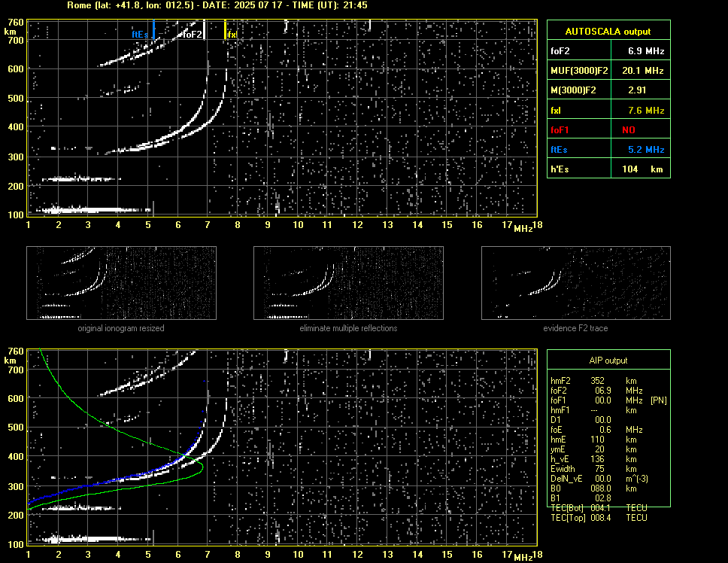Select the foE value '0.6' in AIP output
The image size is (728, 563).
click(605, 430)
